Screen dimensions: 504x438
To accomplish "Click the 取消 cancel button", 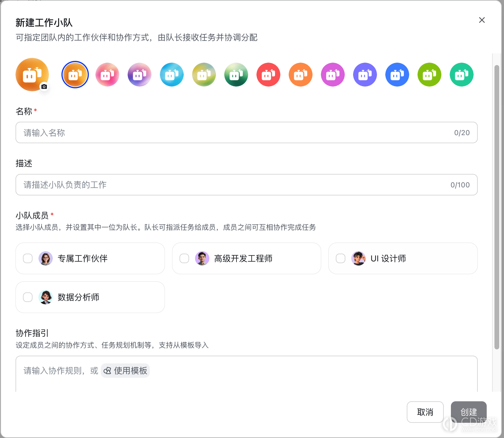I will pyautogui.click(x=425, y=412).
